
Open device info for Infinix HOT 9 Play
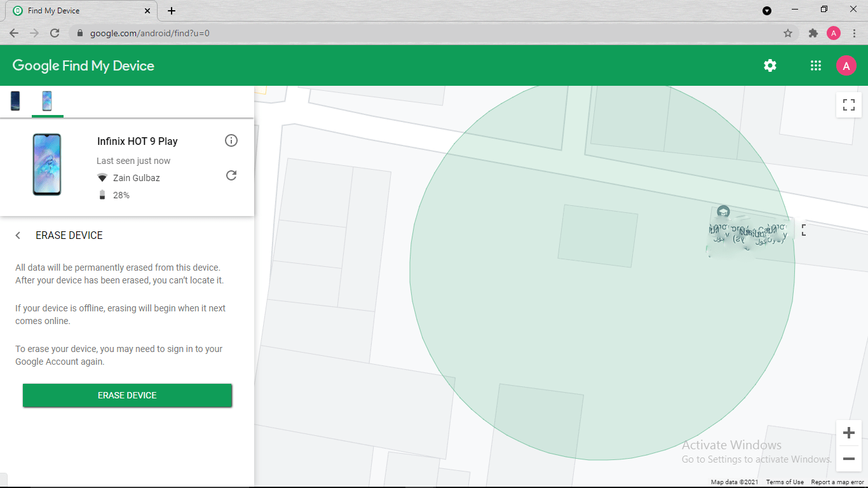click(231, 140)
